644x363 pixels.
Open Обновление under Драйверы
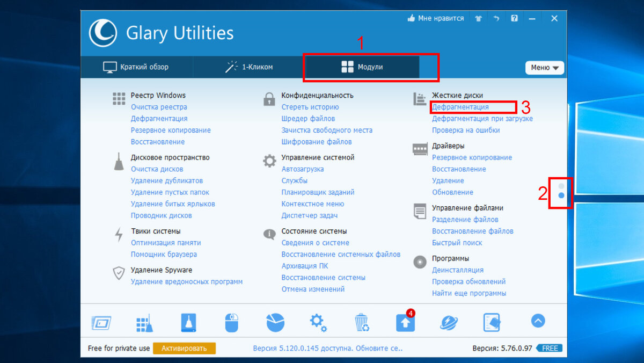[x=452, y=192]
